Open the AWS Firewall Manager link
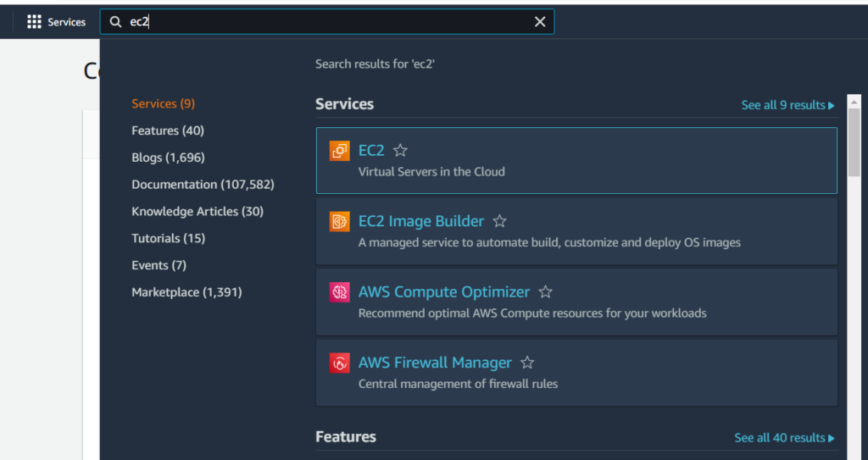 click(x=435, y=363)
